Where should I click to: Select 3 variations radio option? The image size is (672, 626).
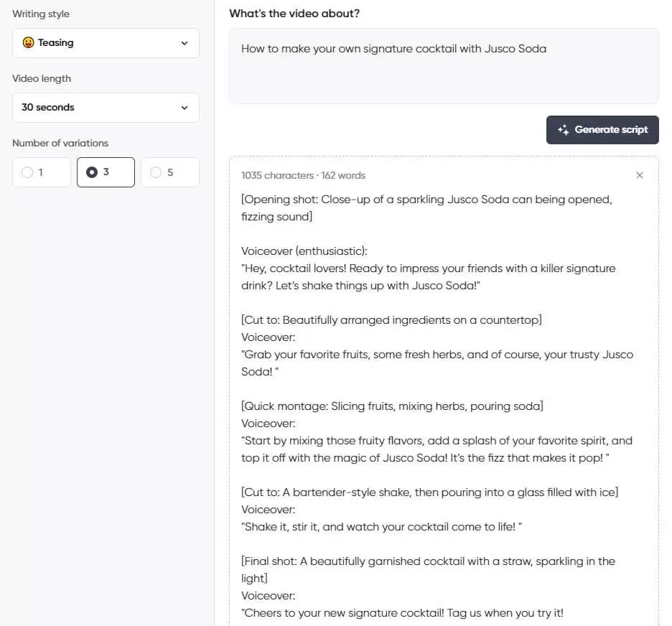106,172
